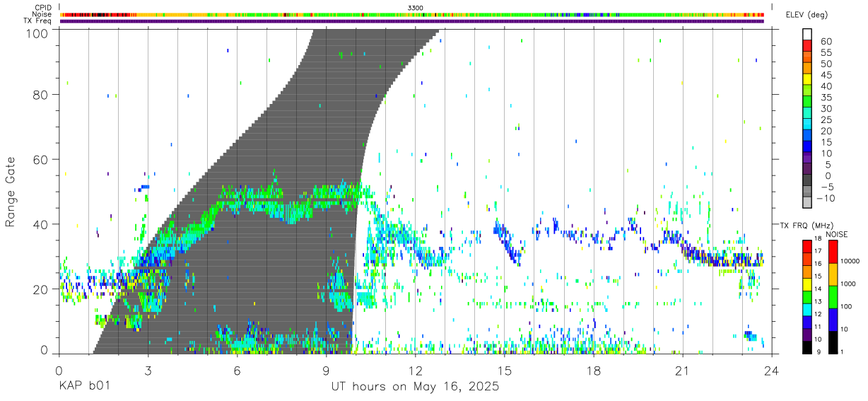868x401 pixels.
Task: Click the red top segment of TX FRQ colorbar
Action: [x=807, y=245]
